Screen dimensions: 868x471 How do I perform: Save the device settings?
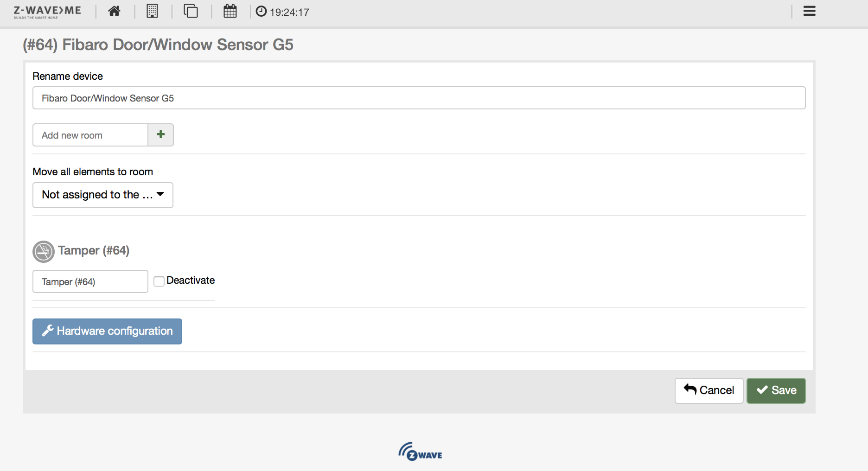(x=776, y=390)
